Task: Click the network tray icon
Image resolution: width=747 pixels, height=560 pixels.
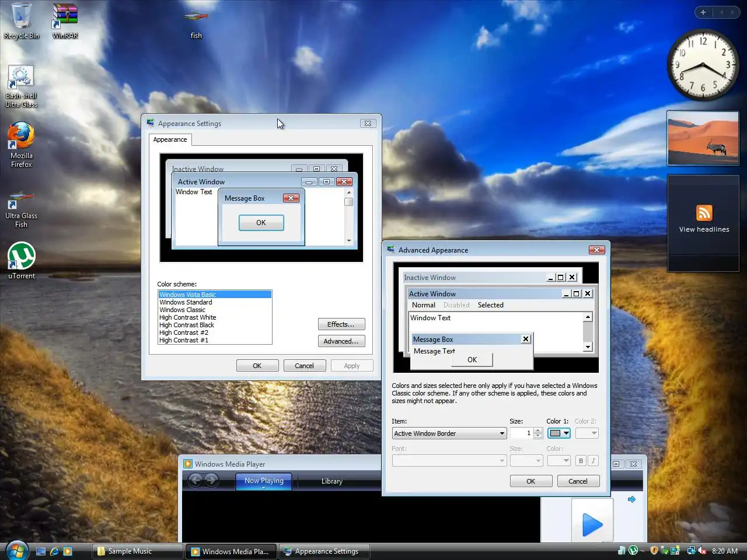Action: click(691, 551)
